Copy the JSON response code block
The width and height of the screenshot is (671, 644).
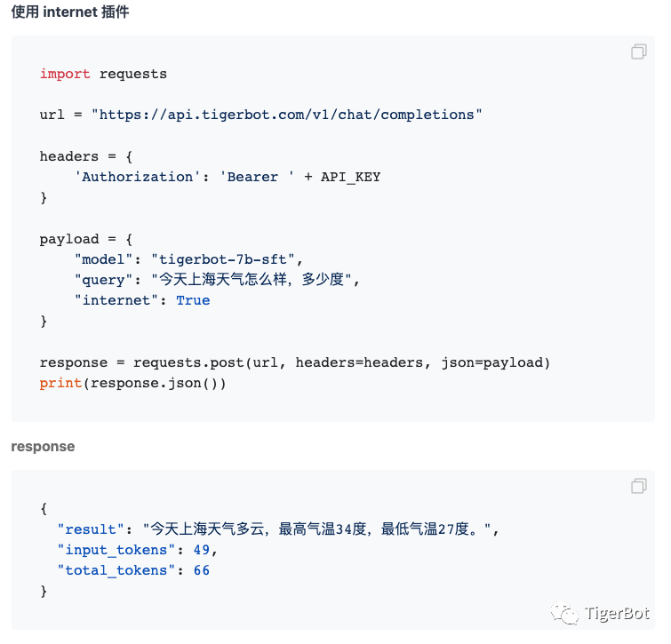click(638, 485)
